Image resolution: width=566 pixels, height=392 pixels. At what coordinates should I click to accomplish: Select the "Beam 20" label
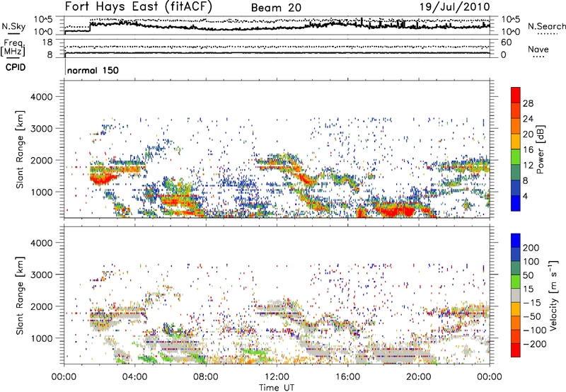tap(276, 8)
